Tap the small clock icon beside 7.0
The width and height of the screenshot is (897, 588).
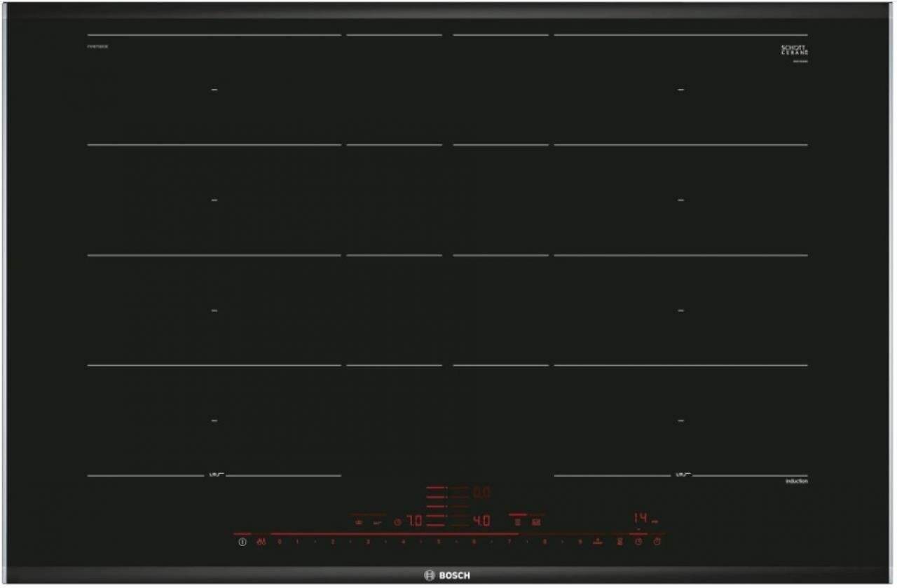(x=397, y=522)
